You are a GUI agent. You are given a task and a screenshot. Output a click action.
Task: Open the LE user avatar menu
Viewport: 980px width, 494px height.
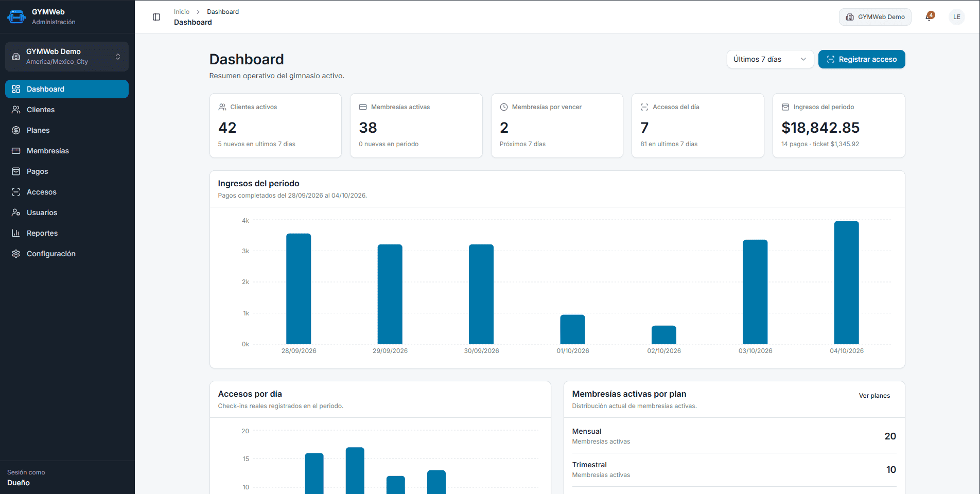tap(957, 17)
